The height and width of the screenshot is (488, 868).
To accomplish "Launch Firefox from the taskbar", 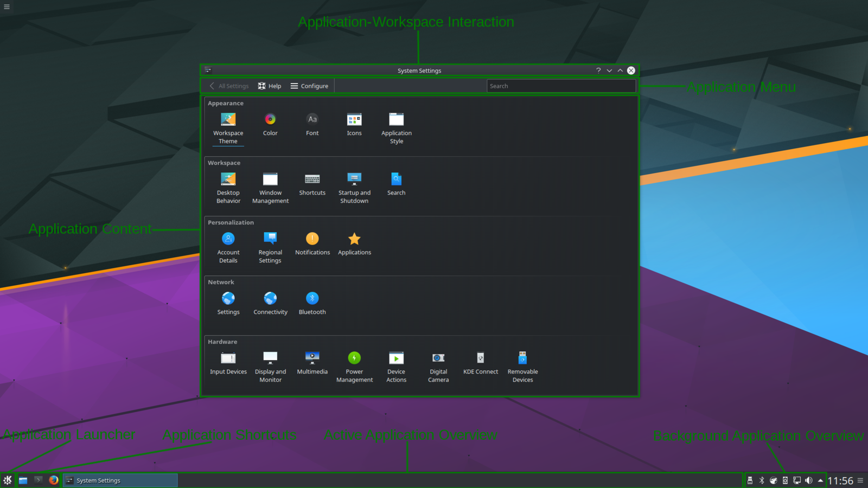I will tap(53, 480).
